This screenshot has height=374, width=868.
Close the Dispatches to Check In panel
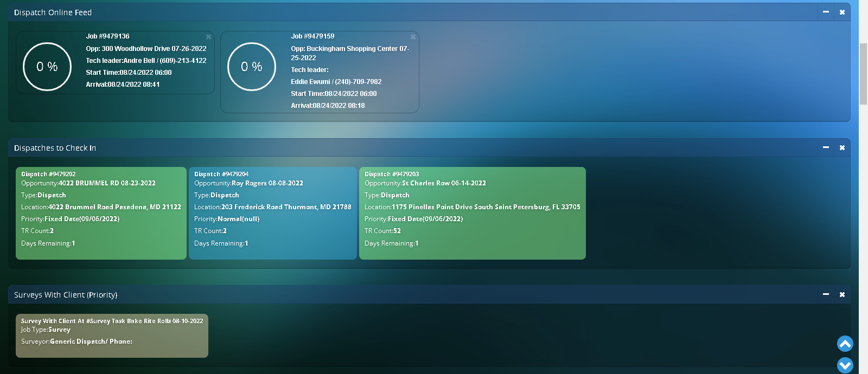(842, 147)
